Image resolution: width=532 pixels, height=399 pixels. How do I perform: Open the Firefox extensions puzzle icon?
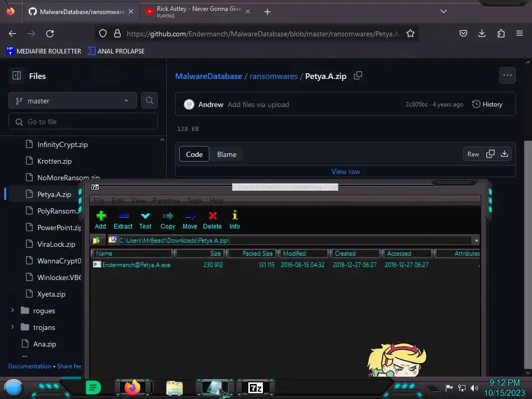[501, 33]
